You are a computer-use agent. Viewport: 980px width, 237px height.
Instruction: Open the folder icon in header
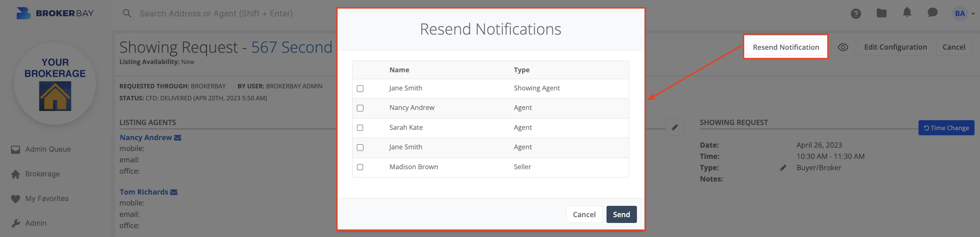click(x=882, y=13)
